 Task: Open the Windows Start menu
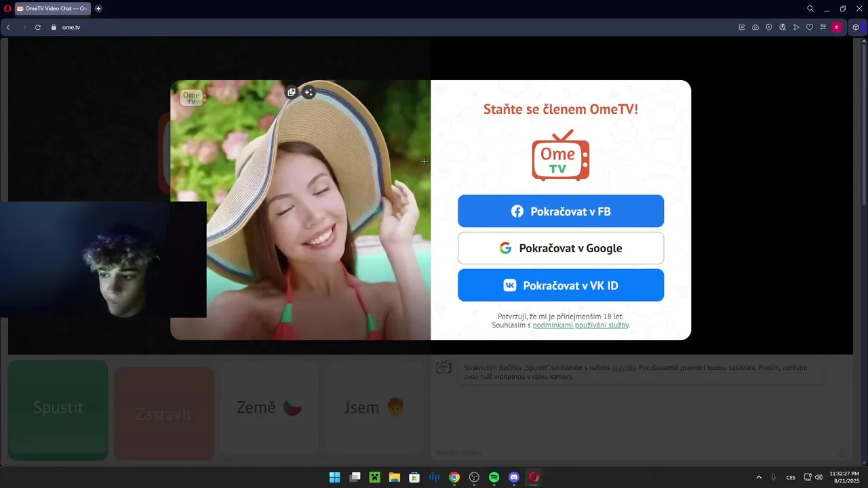(x=334, y=477)
